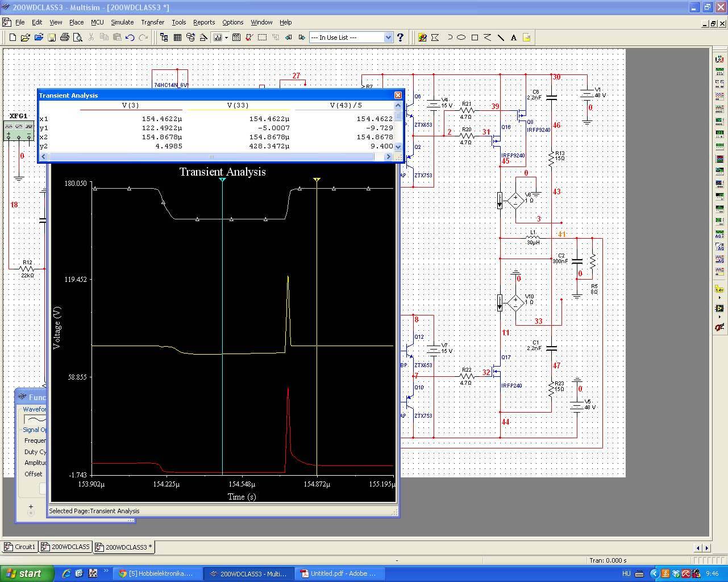Select the Text 'A' drawing tool
This screenshot has width=728, height=582.
pyautogui.click(x=514, y=38)
